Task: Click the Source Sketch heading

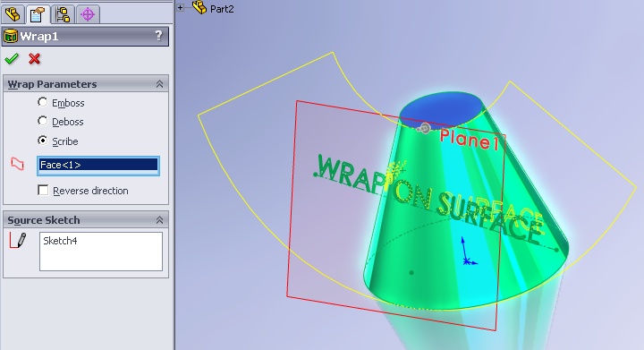Action: 44,220
